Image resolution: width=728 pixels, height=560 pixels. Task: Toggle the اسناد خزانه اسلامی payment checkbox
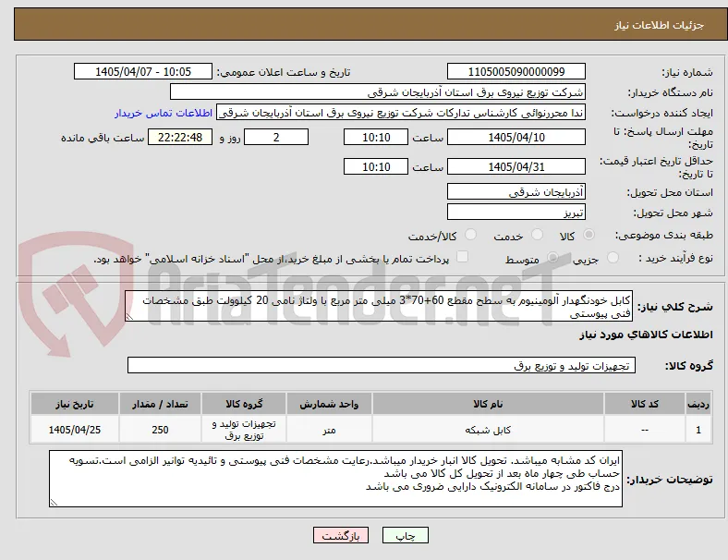pos(463,257)
